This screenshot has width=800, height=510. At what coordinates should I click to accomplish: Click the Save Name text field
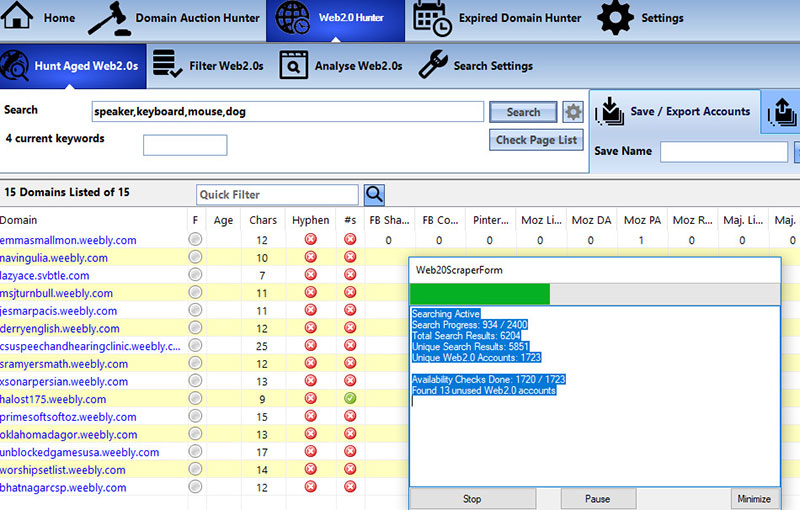coord(723,152)
